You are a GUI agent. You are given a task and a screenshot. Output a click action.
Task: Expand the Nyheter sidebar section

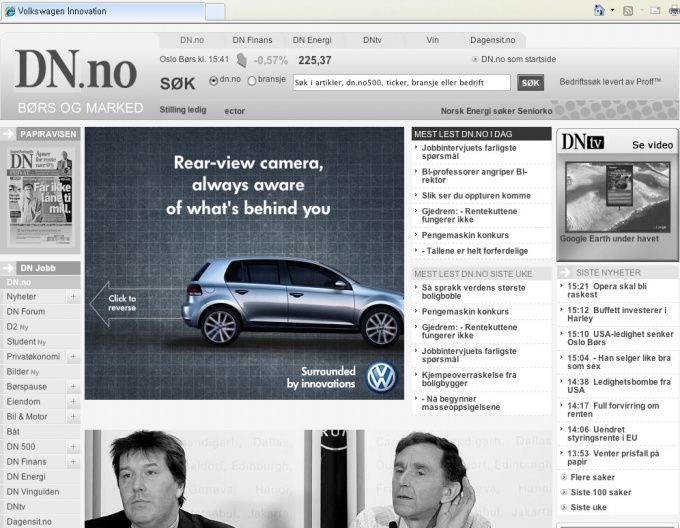(73, 297)
